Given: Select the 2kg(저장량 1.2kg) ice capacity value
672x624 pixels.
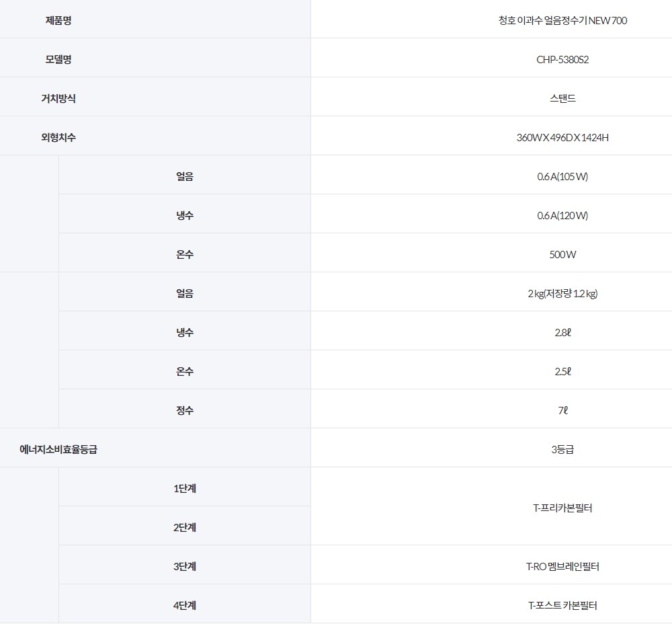Looking at the screenshot, I should click(x=562, y=293).
